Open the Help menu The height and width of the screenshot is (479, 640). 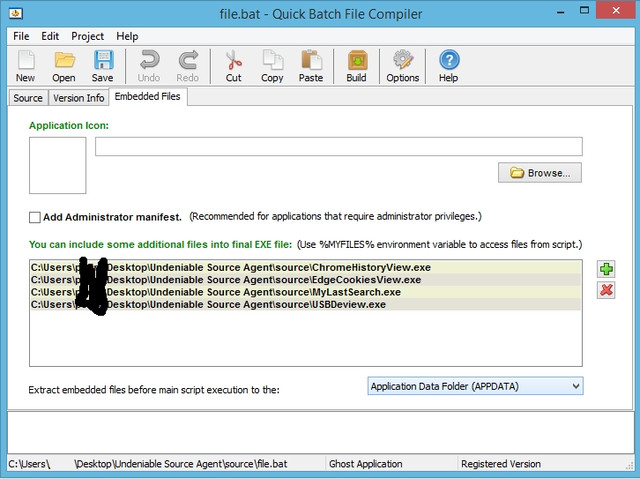tap(127, 36)
